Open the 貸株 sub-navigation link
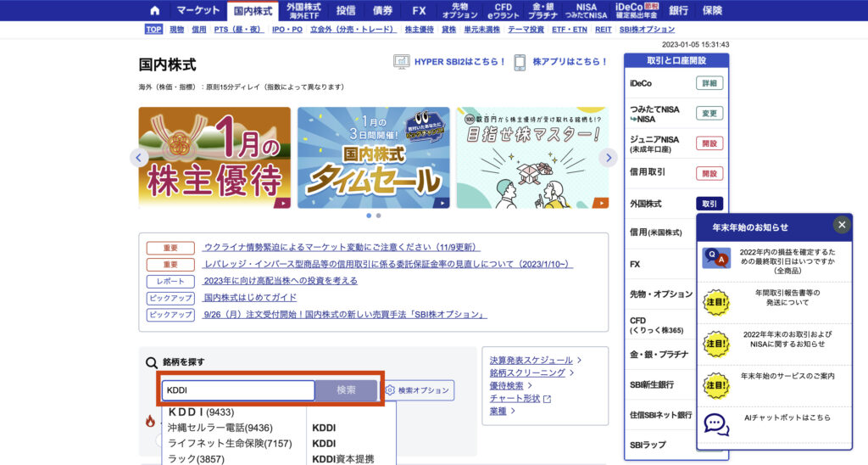The height and width of the screenshot is (465, 868). pyautogui.click(x=449, y=30)
